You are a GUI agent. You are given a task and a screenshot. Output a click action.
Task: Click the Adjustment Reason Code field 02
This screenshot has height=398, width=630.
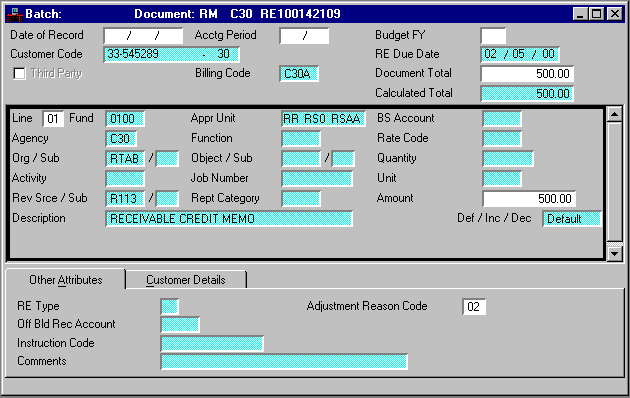(474, 307)
